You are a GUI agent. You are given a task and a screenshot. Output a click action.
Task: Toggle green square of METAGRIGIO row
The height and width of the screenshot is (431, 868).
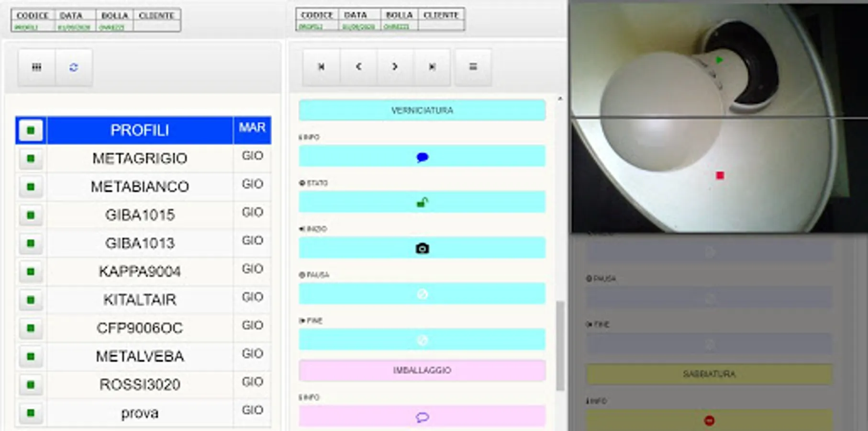point(31,159)
